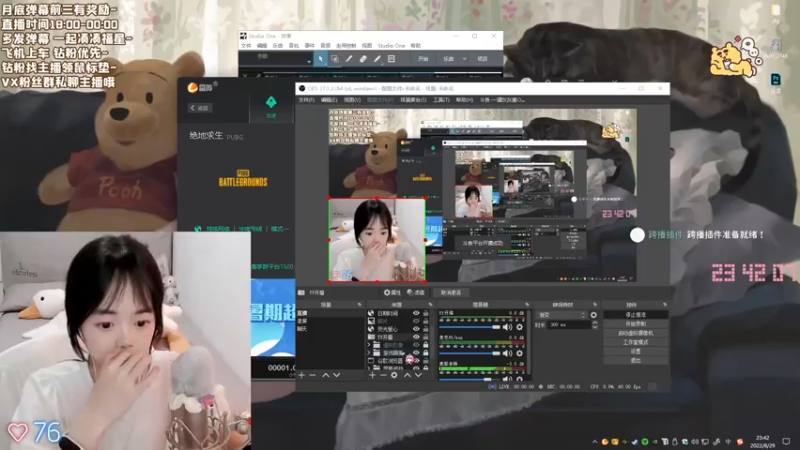Click 停止推流 stop streaming button
The width and height of the screenshot is (800, 450).
point(635,315)
